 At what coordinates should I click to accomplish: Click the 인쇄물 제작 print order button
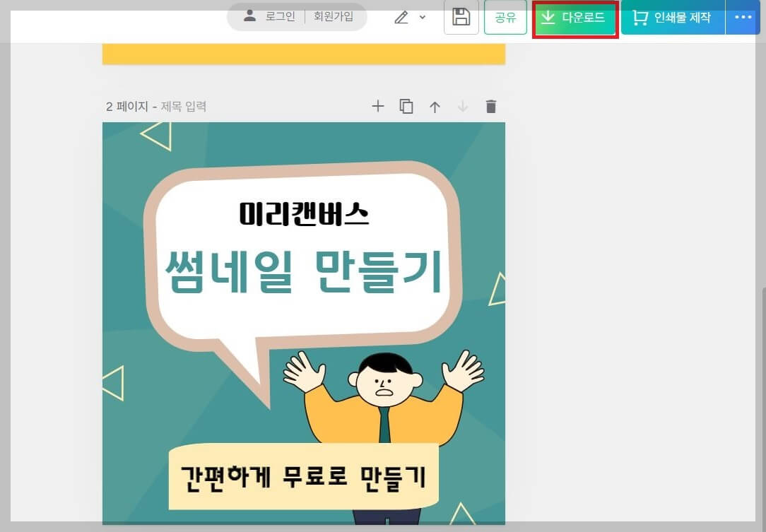click(673, 18)
